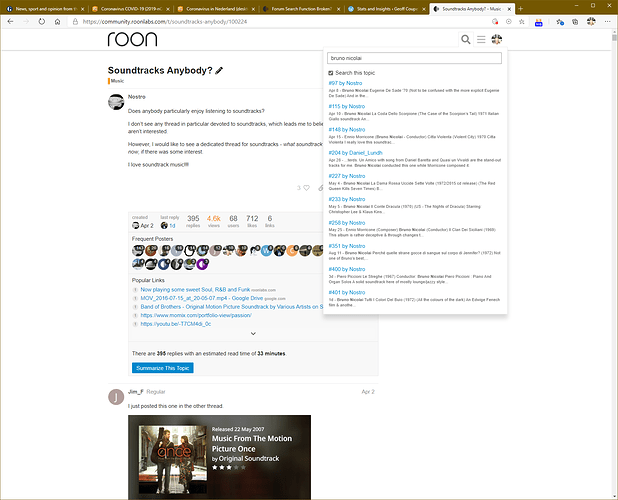Screen dimensions: 618x500
Task: Go to the browser home page
Action: tap(58, 22)
